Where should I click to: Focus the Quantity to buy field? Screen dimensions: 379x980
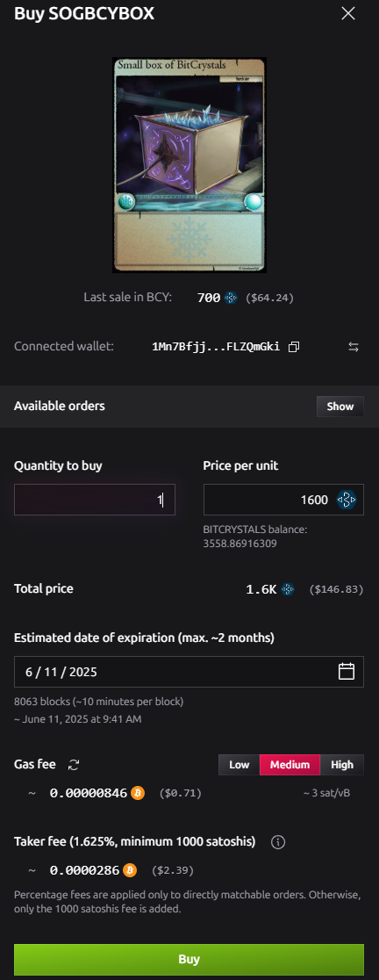click(x=95, y=500)
